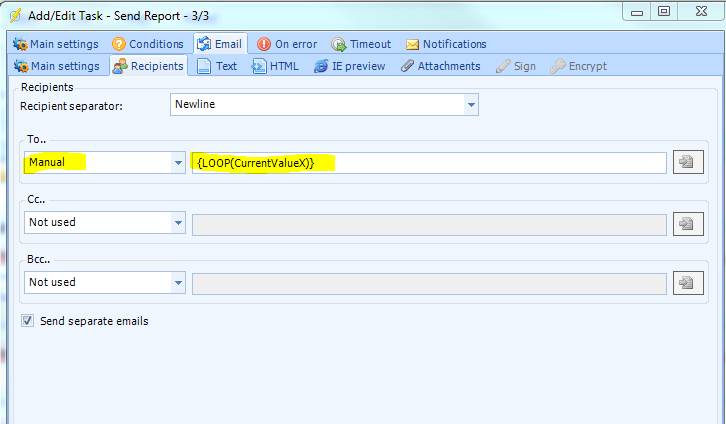Switch to the On error tab
726x424 pixels.
pyautogui.click(x=289, y=44)
